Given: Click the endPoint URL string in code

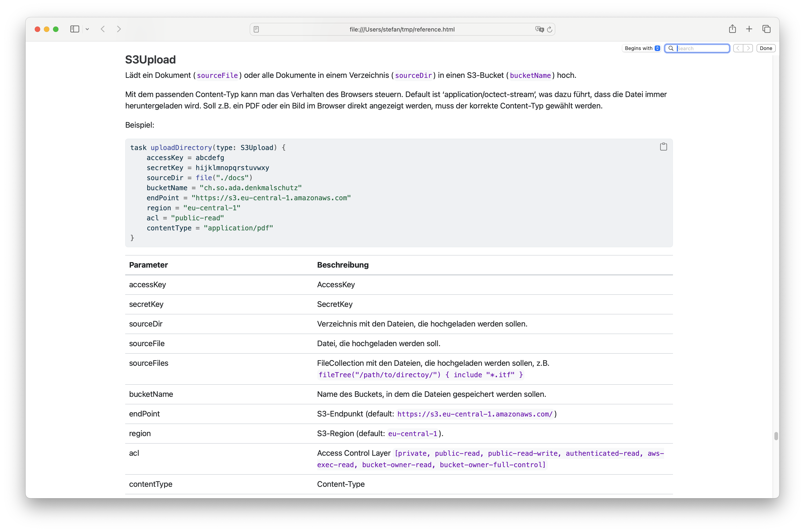Looking at the screenshot, I should coord(271,198).
